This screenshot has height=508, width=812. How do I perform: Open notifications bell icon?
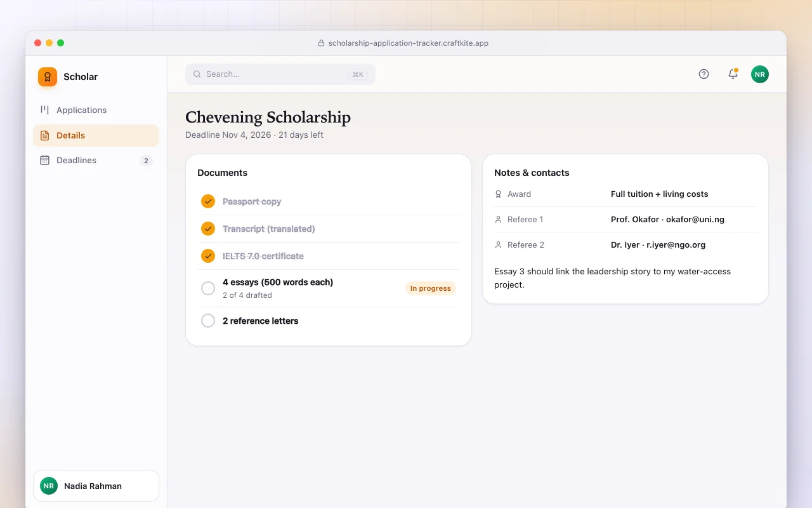click(x=733, y=74)
